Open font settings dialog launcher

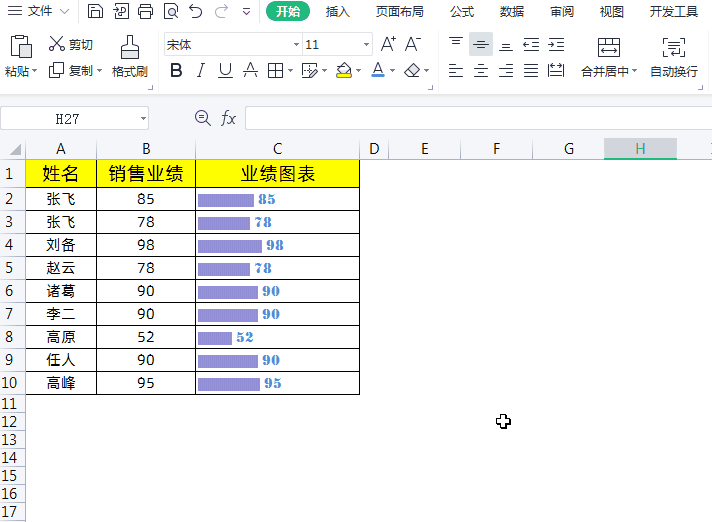pos(430,87)
